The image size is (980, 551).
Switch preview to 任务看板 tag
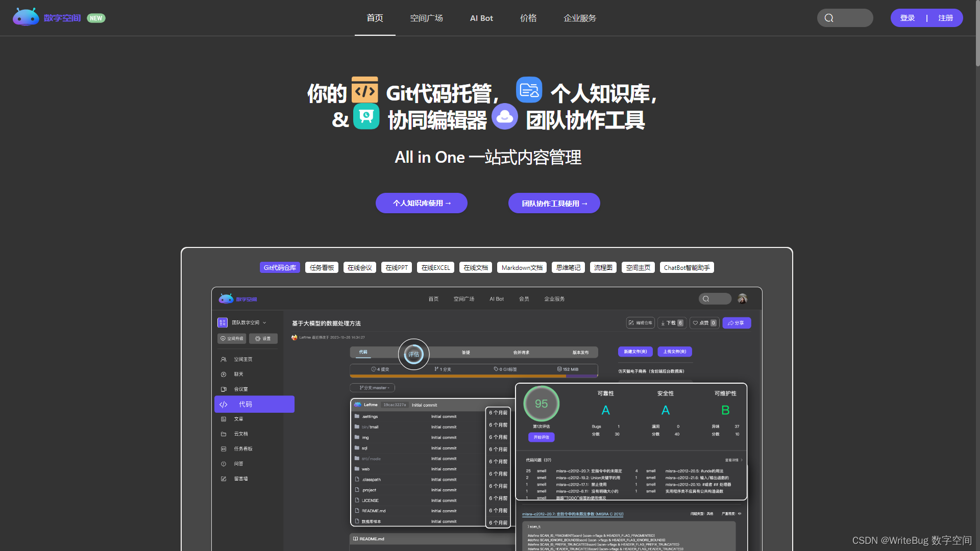tap(322, 267)
